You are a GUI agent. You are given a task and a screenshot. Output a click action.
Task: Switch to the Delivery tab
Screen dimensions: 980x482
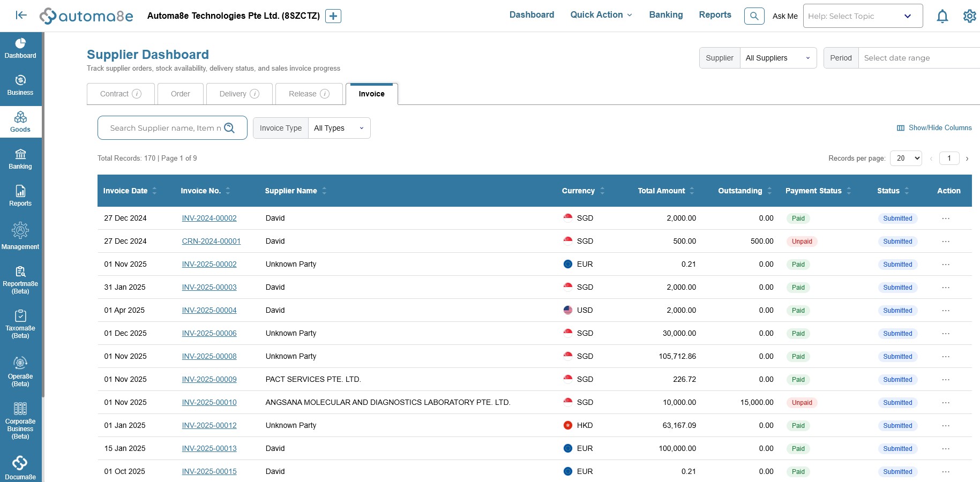239,94
